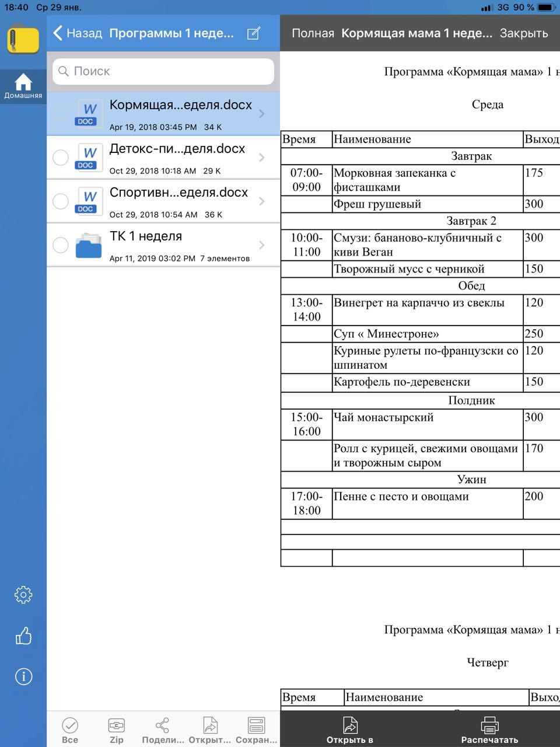Open chevron for Кормящая docx row
560x747 pixels.
(x=262, y=114)
